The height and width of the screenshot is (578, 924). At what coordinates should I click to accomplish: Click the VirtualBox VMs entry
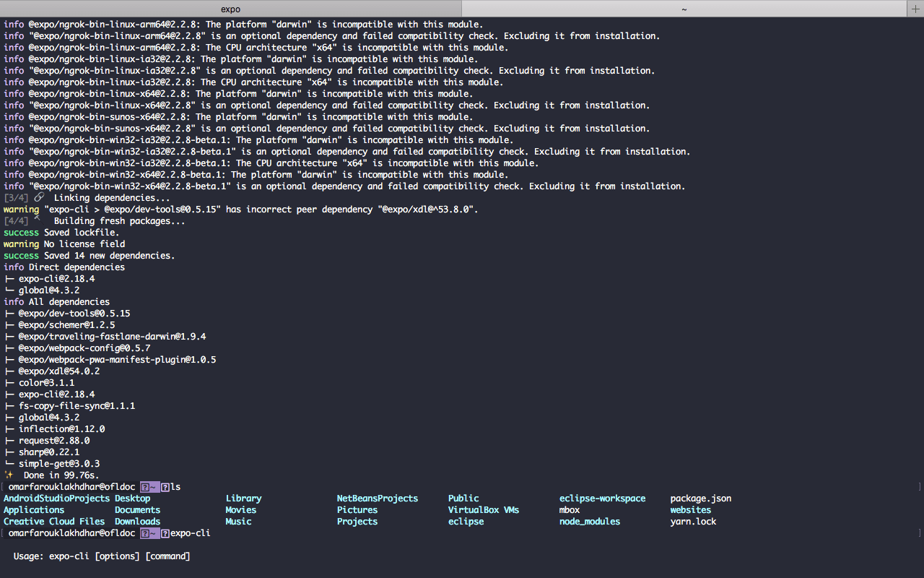[484, 510]
